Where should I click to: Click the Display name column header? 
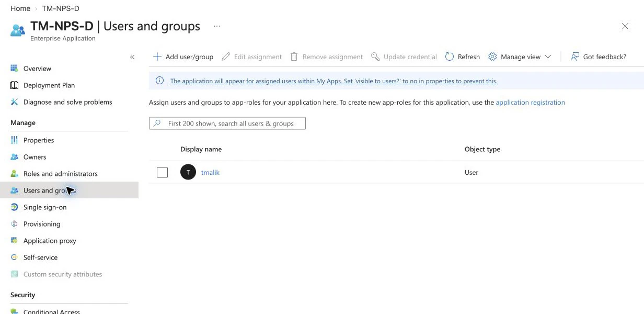click(201, 149)
